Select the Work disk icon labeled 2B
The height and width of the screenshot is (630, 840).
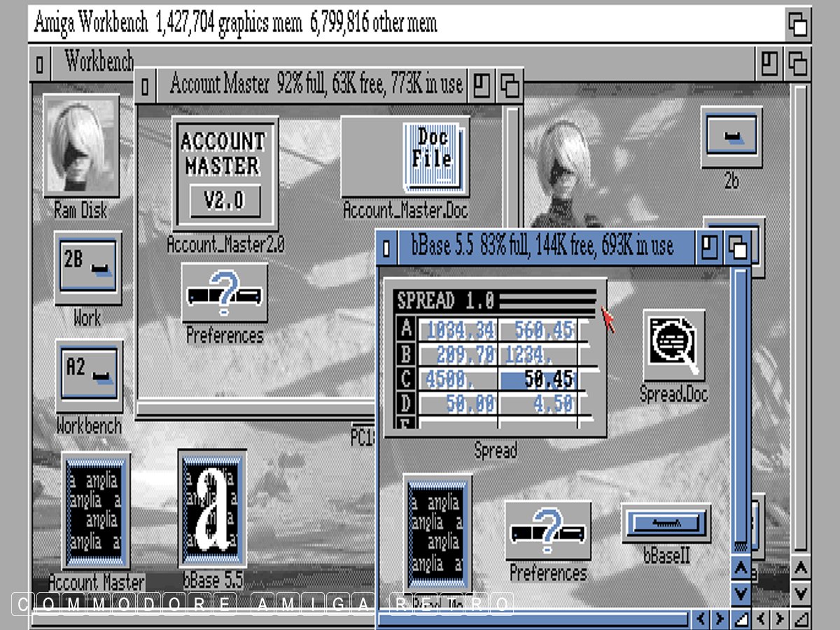[87, 267]
